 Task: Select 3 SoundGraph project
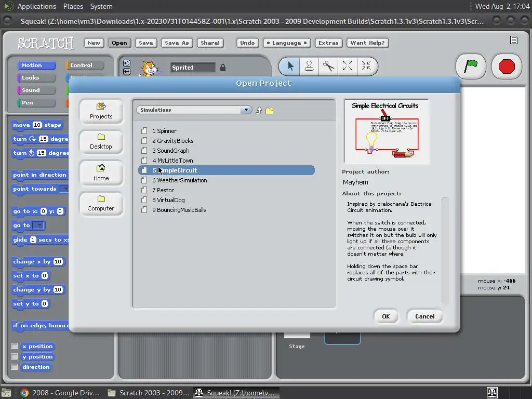tap(227, 150)
